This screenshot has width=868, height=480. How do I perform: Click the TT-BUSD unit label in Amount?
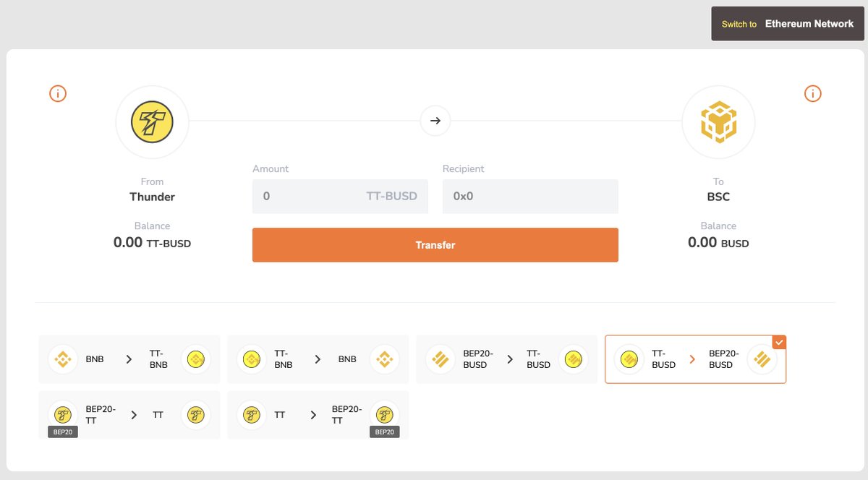pyautogui.click(x=391, y=196)
